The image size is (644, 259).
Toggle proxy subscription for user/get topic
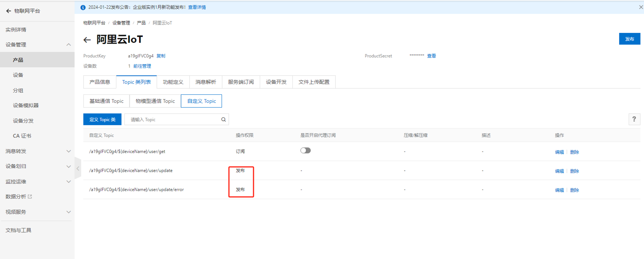point(305,150)
